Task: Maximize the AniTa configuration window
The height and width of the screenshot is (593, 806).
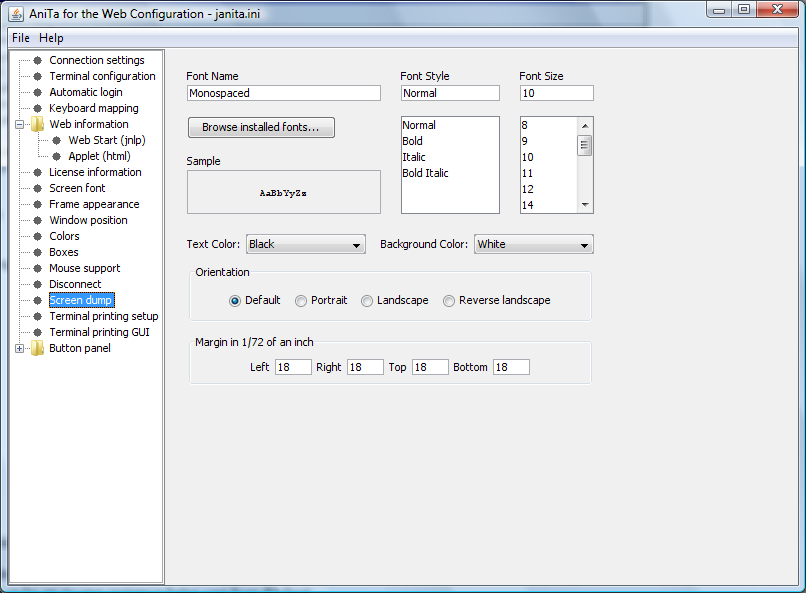Action: 743,10
